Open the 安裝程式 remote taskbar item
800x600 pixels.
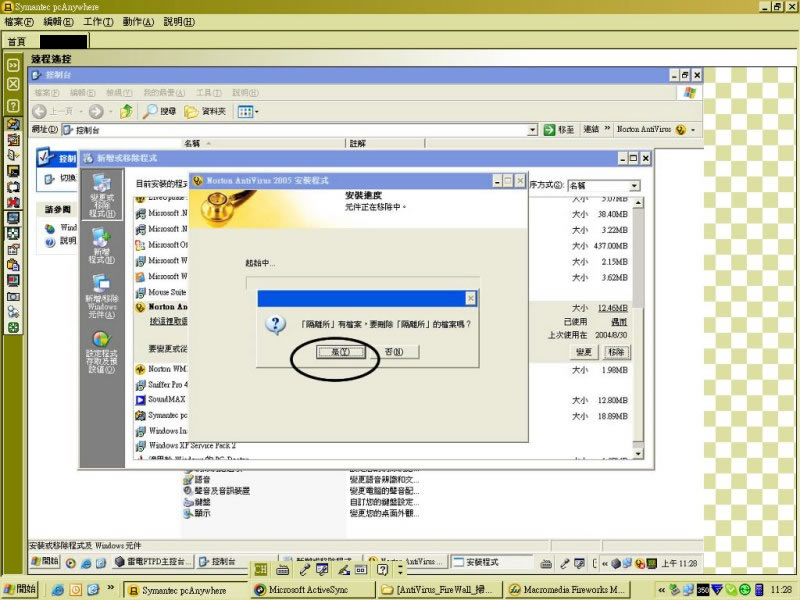(491, 562)
